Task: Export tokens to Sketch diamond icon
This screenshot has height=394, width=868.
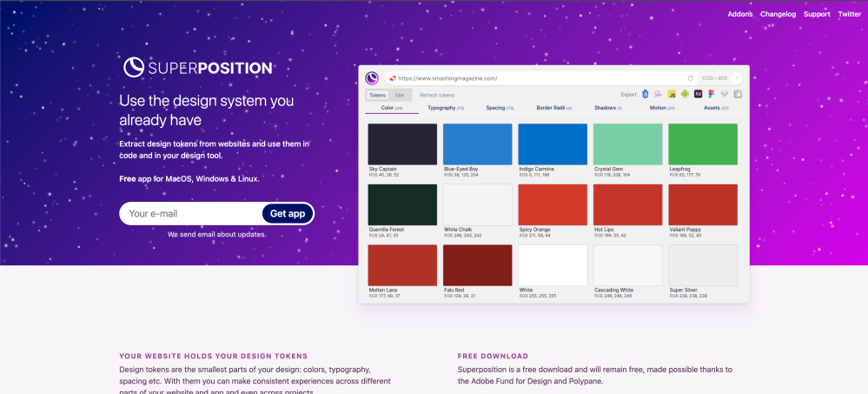Action: 724,94
